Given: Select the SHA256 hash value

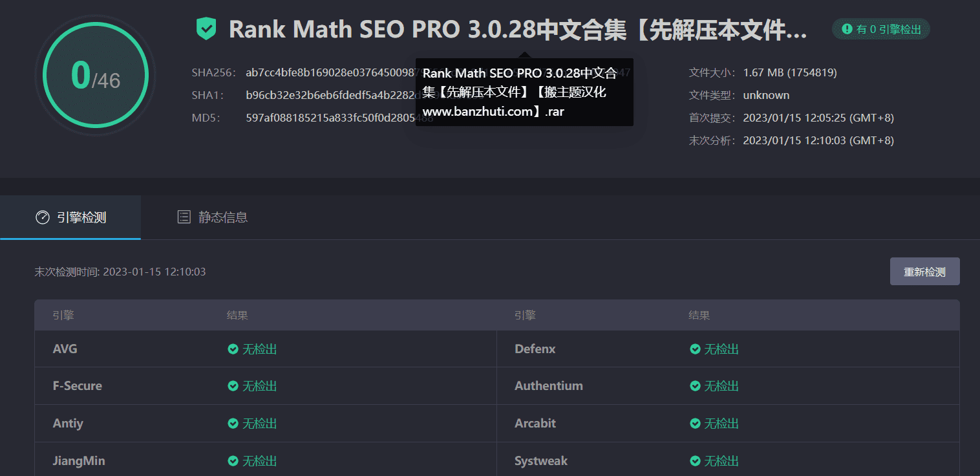Looking at the screenshot, I should [x=438, y=72].
